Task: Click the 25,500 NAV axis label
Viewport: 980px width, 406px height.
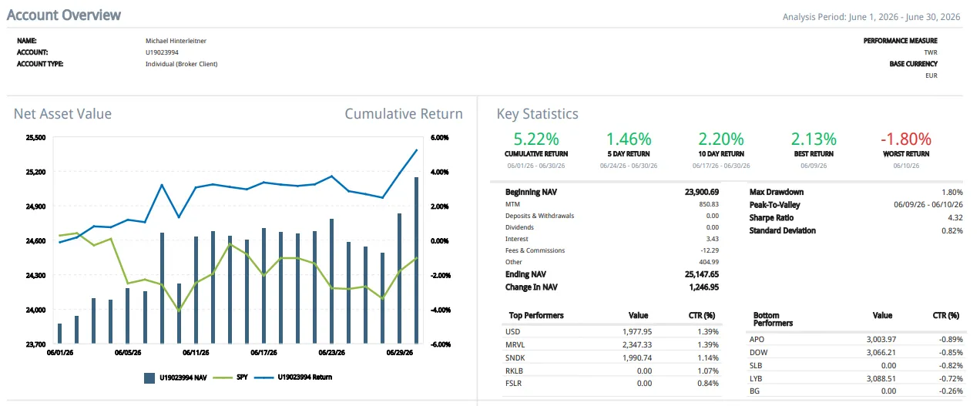Action: click(x=35, y=137)
